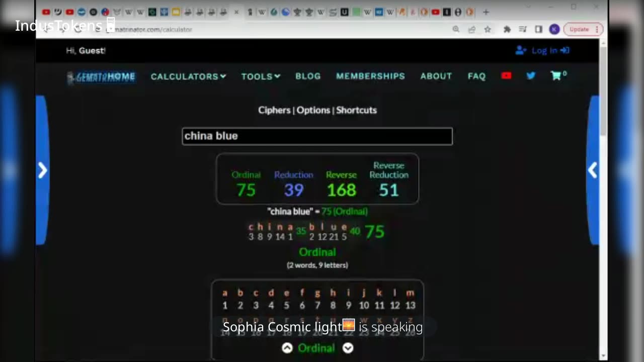Close the active browser tab

click(x=236, y=12)
